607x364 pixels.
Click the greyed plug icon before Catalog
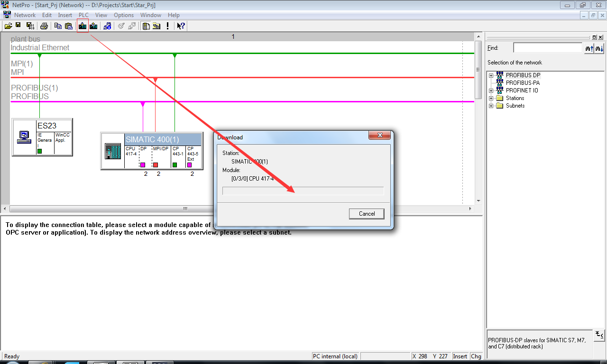132,26
